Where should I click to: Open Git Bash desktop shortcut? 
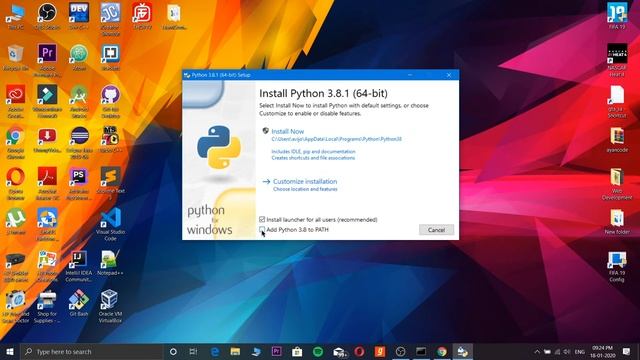pyautogui.click(x=79, y=303)
